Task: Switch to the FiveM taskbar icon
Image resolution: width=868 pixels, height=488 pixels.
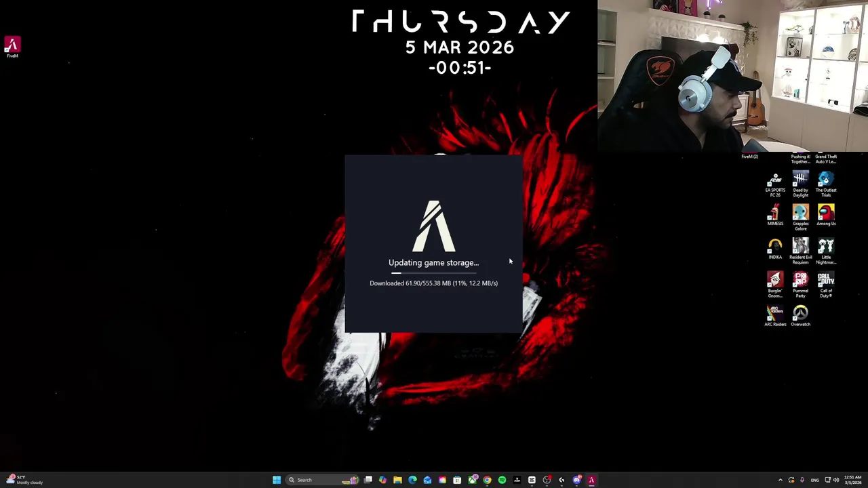Action: [x=591, y=480]
